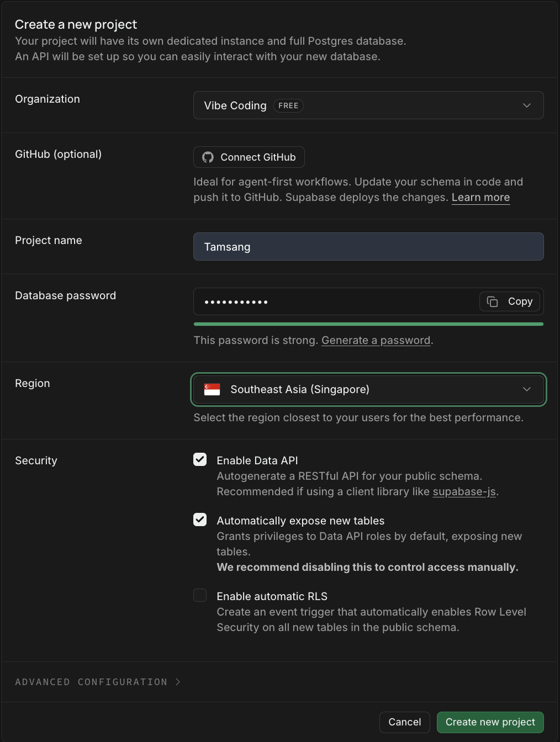
Task: Click the recommendation text about disabling automatic exposure
Action: coord(367,567)
